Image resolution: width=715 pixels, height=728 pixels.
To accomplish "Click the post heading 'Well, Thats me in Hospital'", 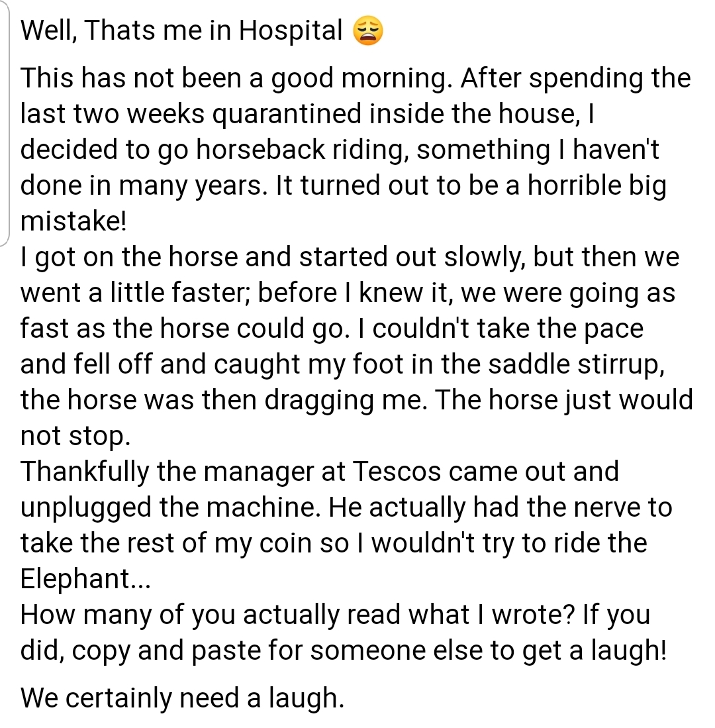I will click(181, 30).
